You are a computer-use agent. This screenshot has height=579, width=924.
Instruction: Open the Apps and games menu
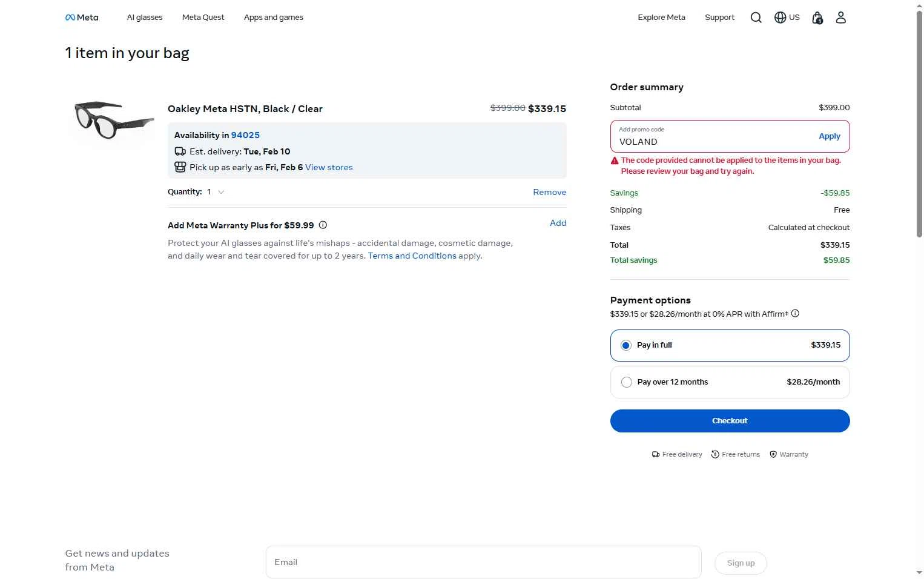click(x=274, y=18)
